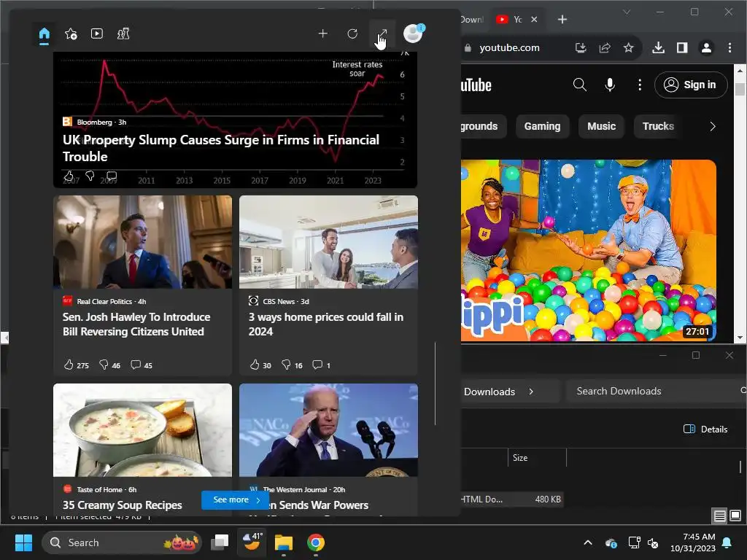Select the Gaming category chip
Viewport: 747px width, 560px height.
(x=542, y=126)
